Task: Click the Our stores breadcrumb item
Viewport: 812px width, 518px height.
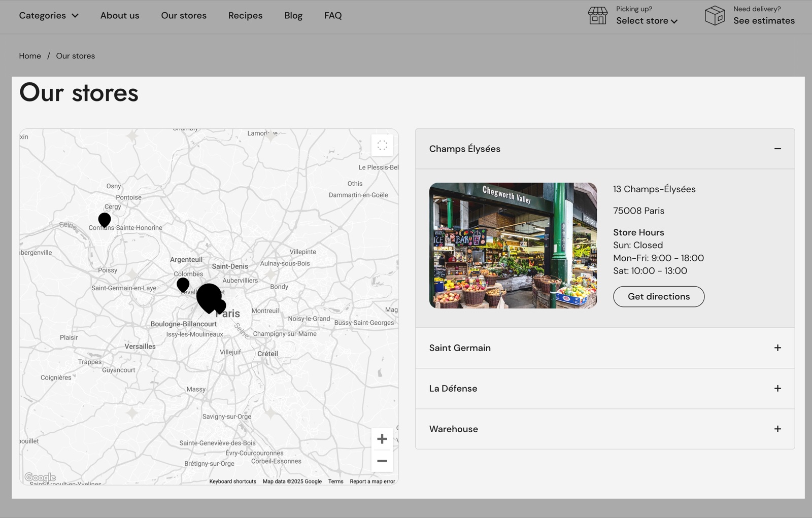Action: coord(76,56)
